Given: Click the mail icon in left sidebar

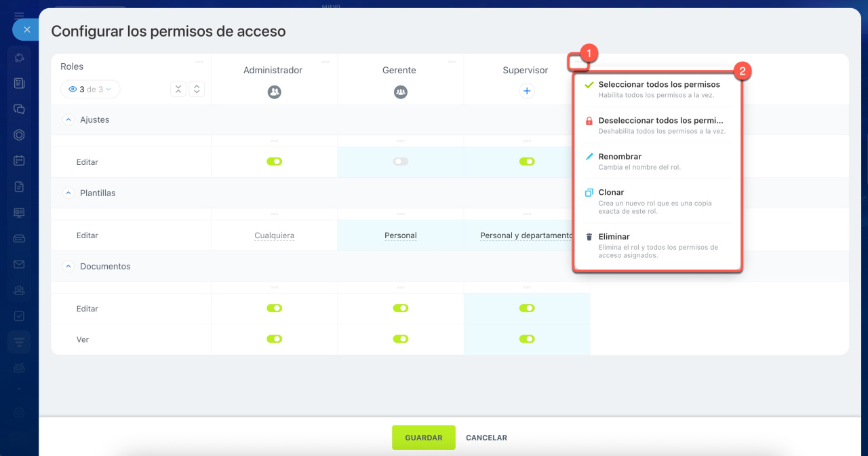Looking at the screenshot, I should [19, 264].
